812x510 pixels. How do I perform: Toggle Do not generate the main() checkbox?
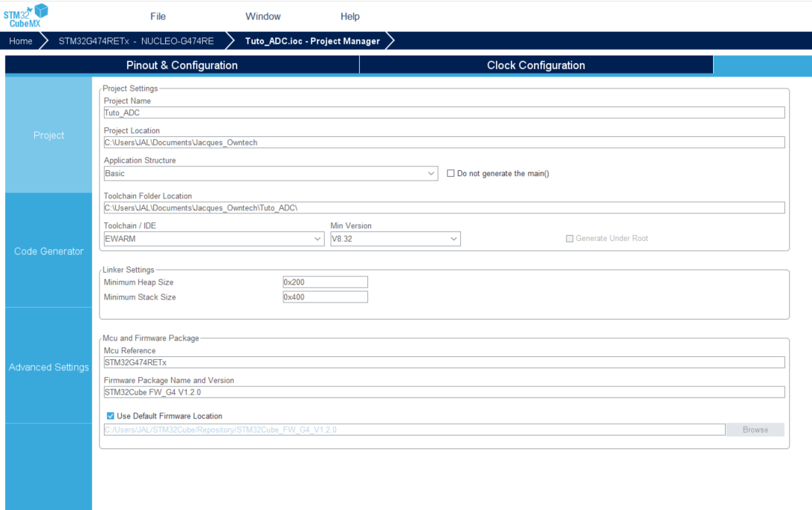point(451,173)
